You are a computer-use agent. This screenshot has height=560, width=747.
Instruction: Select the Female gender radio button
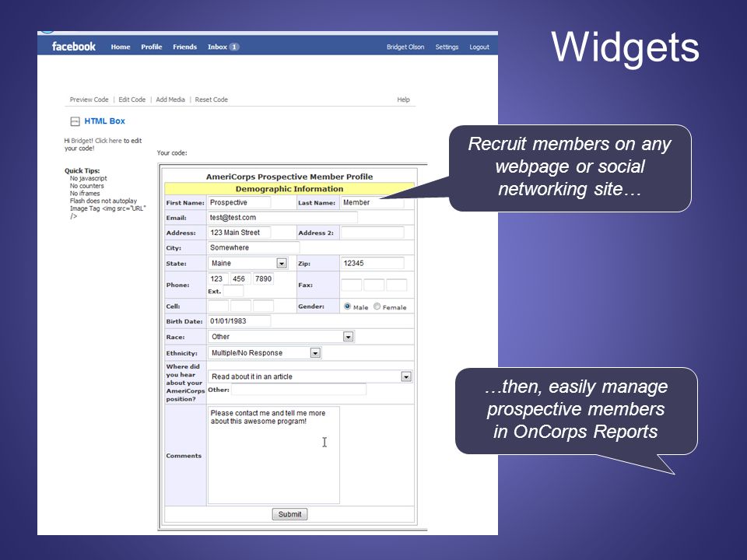(x=377, y=306)
